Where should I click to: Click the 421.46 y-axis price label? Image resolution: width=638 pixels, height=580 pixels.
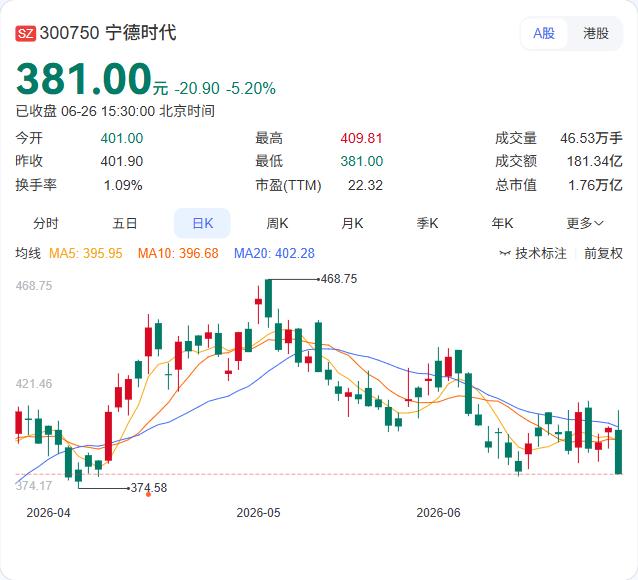tap(34, 383)
